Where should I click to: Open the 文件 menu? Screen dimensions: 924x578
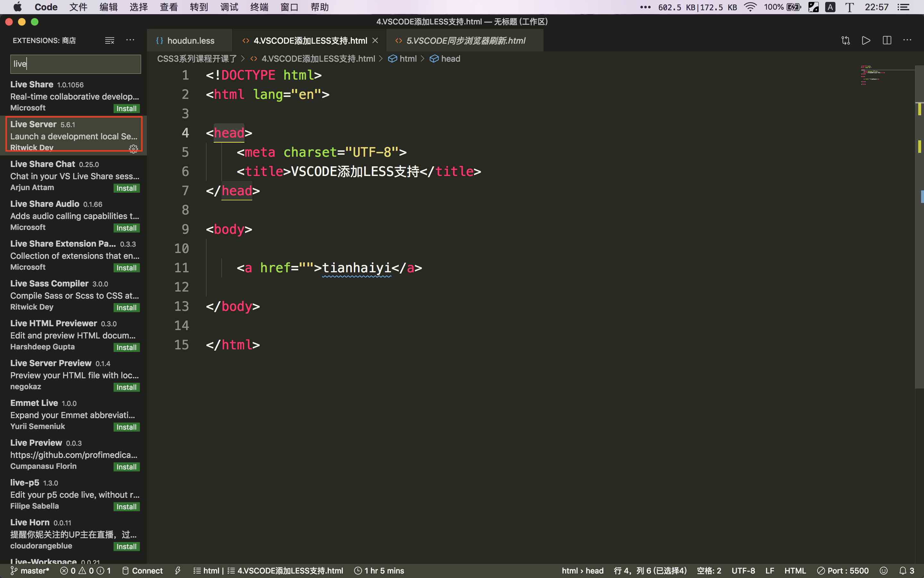click(x=78, y=7)
